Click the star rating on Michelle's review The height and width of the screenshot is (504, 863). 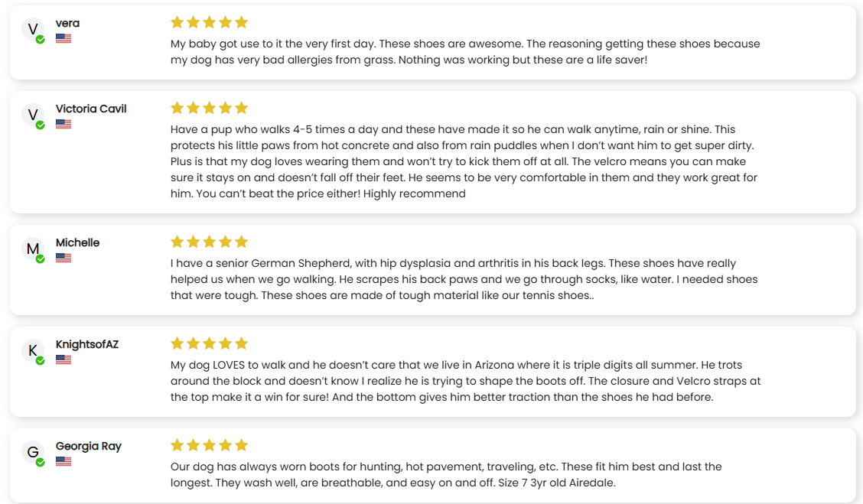click(x=209, y=242)
